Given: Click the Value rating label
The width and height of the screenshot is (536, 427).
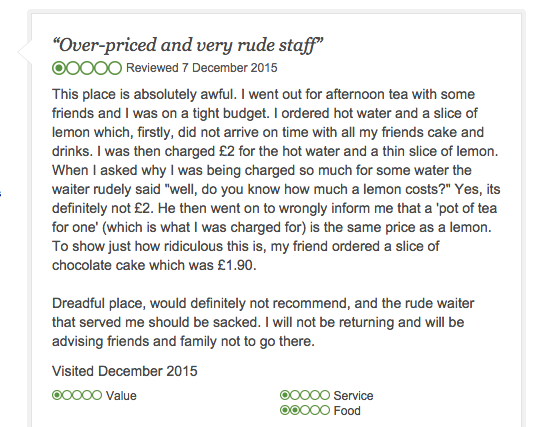Looking at the screenshot, I should click(121, 396).
